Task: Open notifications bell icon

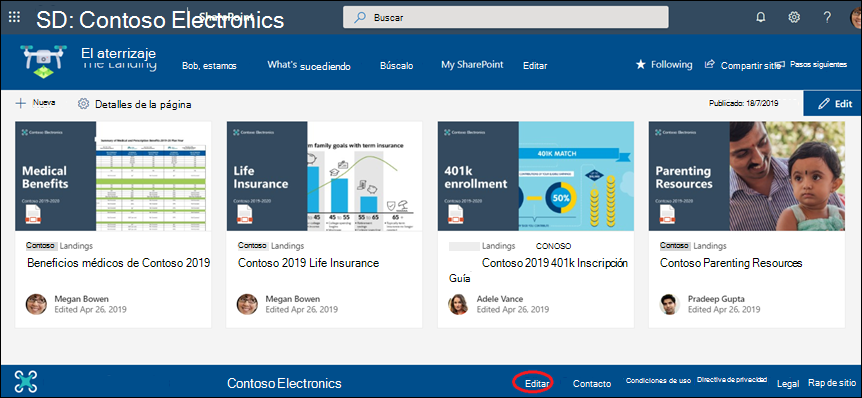Action: click(x=761, y=17)
